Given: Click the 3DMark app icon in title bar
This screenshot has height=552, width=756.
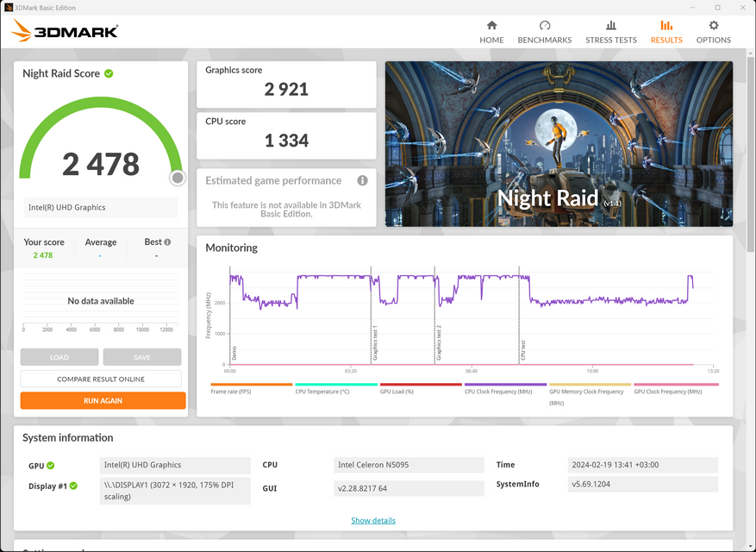Looking at the screenshot, I should 8,8.
